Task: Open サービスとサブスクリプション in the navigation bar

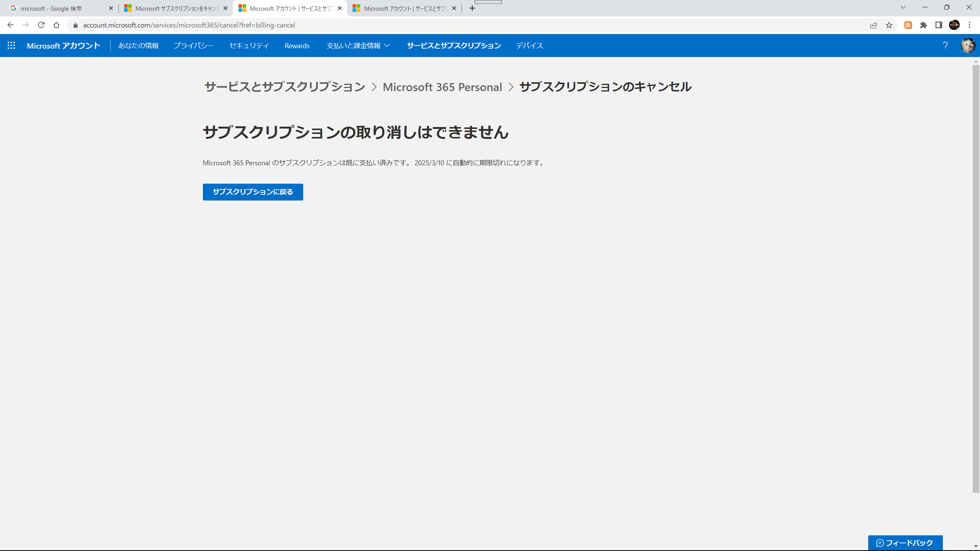Action: (454, 46)
